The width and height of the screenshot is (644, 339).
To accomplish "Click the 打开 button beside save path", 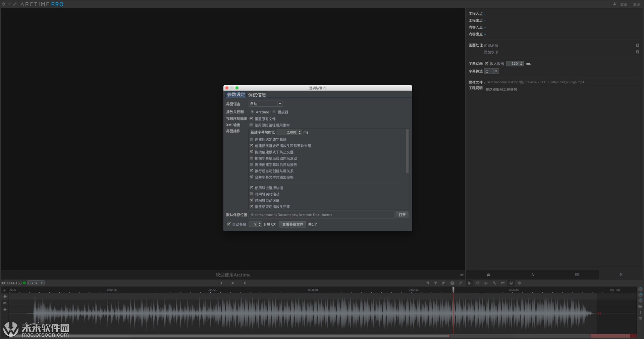I will (402, 215).
